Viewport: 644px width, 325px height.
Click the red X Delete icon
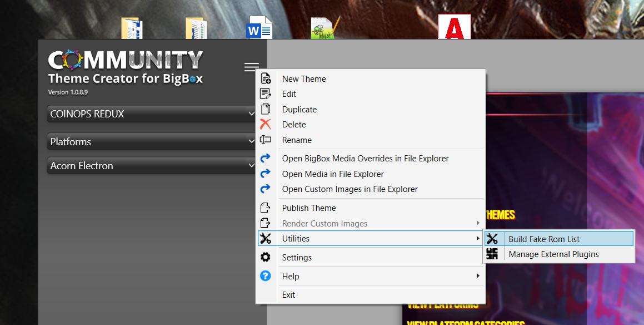point(266,124)
